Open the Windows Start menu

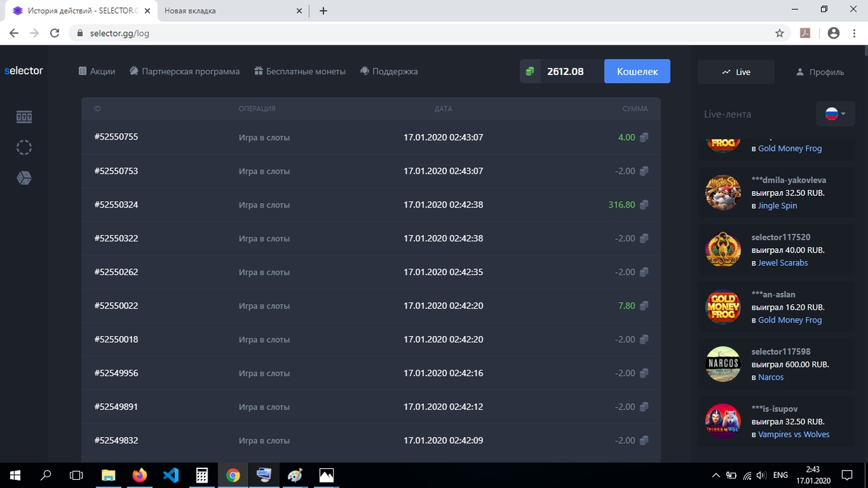coord(15,475)
